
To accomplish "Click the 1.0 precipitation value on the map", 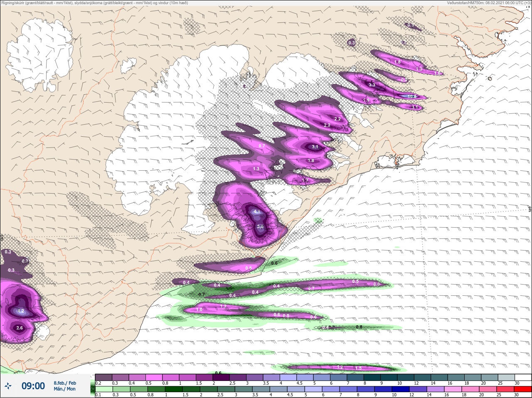I will [199, 310].
